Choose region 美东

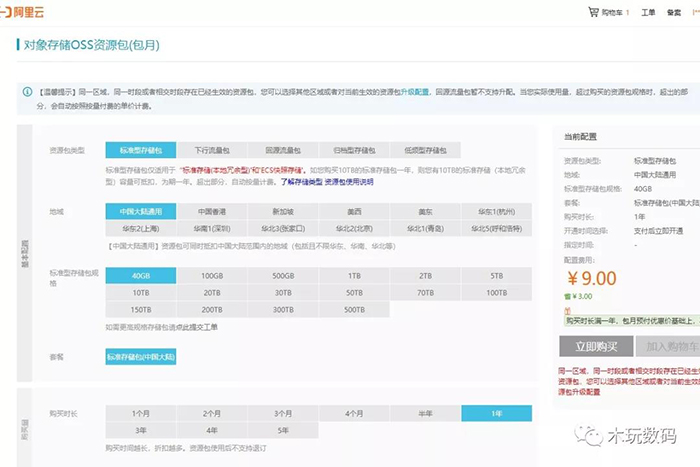pyautogui.click(x=425, y=212)
